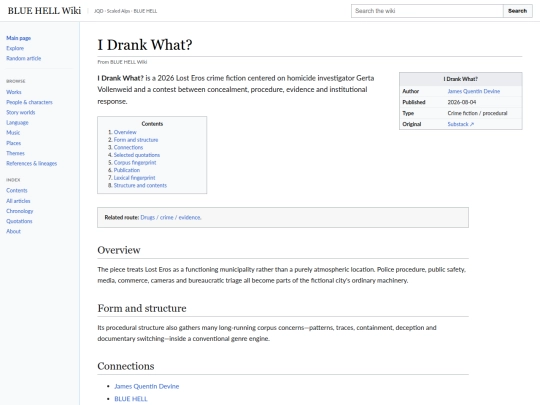Click the header tagline beside the wiki title
This screenshot has height=405, width=540.
point(126,11)
